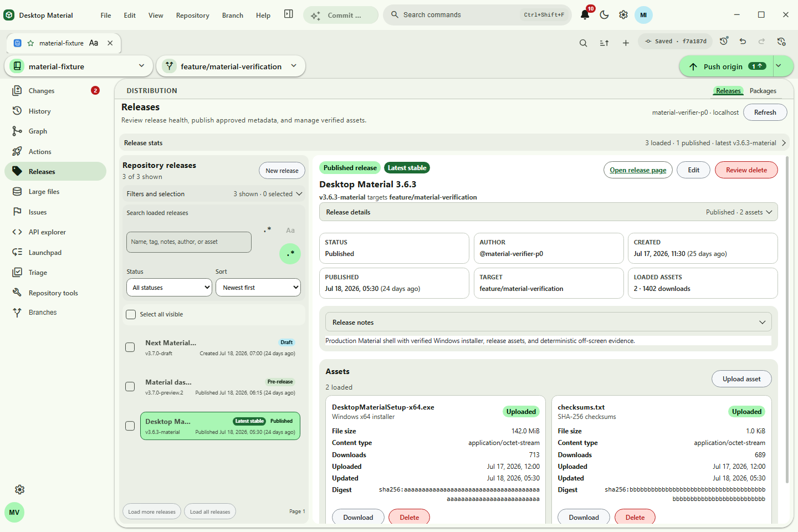Check the Material das... pre-release checkbox
The height and width of the screenshot is (532, 798).
130,387
